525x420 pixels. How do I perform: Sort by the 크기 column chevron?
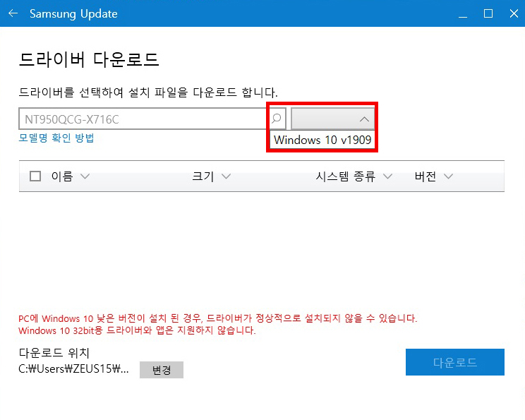[226, 176]
